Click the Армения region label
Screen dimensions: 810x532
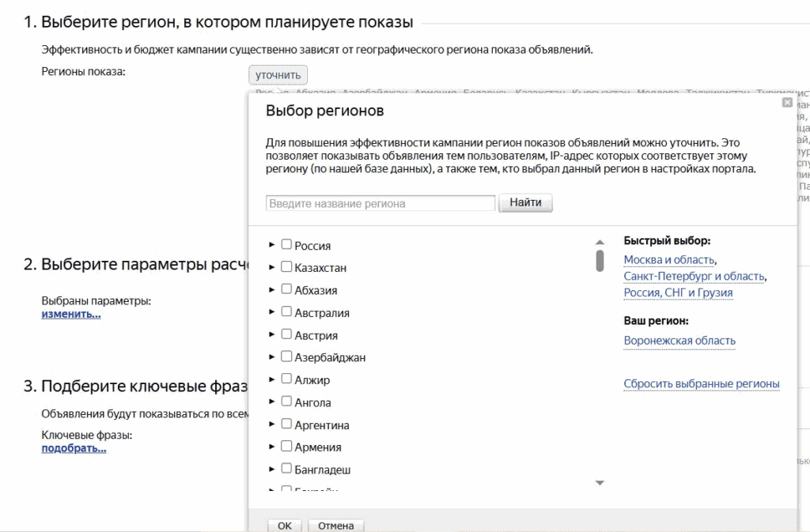[x=318, y=447]
